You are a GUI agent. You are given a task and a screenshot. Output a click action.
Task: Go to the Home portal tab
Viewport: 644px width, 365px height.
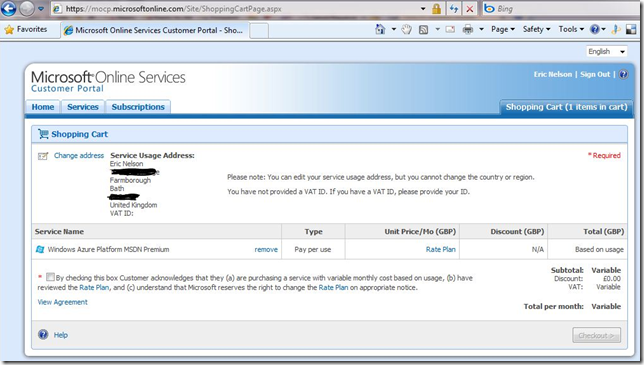(x=43, y=107)
